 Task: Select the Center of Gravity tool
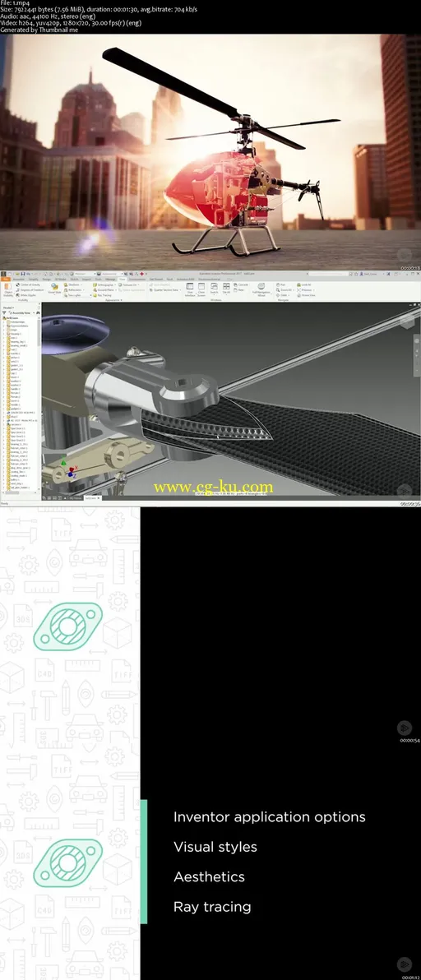pos(27,284)
